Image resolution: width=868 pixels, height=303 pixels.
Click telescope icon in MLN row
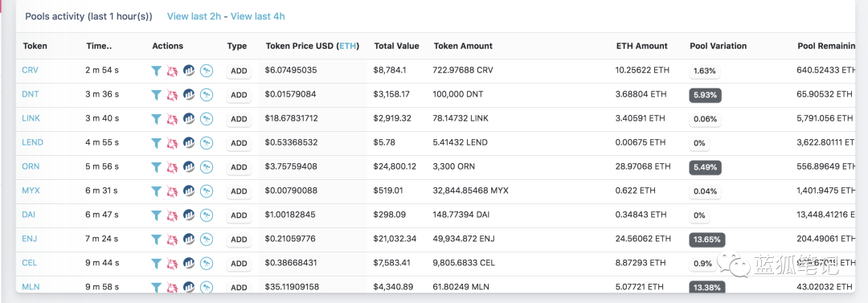pyautogui.click(x=207, y=288)
